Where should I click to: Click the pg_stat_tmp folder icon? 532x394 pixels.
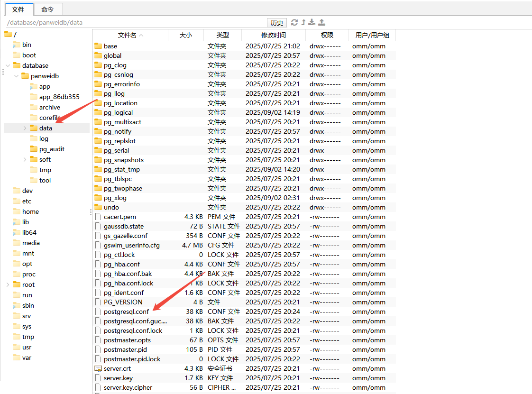point(98,169)
